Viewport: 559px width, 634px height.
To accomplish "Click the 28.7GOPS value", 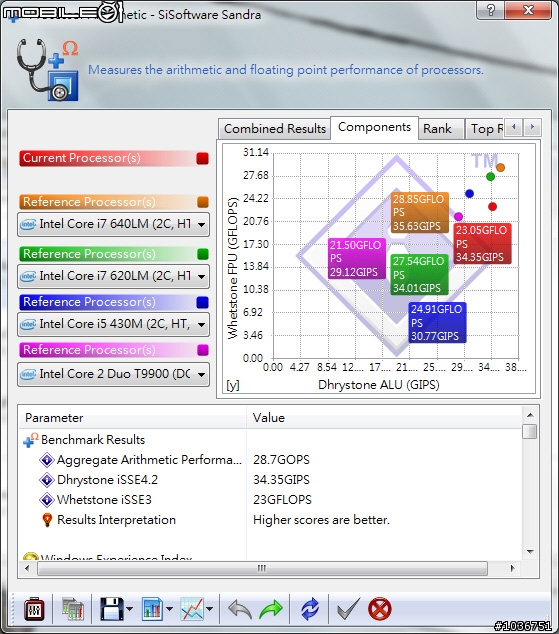I will (281, 460).
